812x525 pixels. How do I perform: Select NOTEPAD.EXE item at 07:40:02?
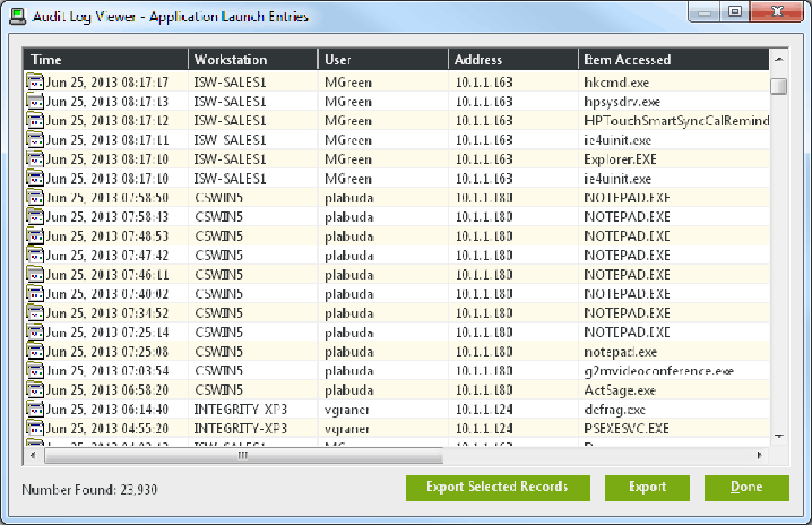627,294
